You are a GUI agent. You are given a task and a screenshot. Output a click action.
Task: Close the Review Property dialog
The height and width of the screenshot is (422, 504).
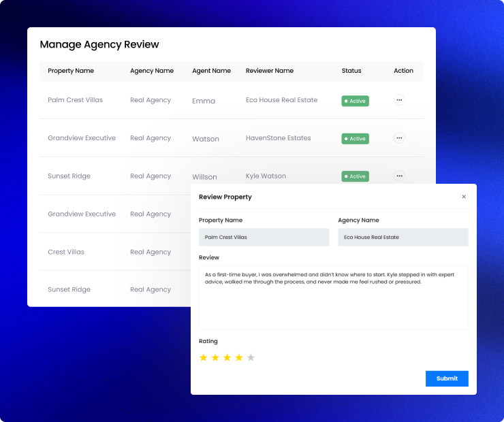tap(464, 197)
